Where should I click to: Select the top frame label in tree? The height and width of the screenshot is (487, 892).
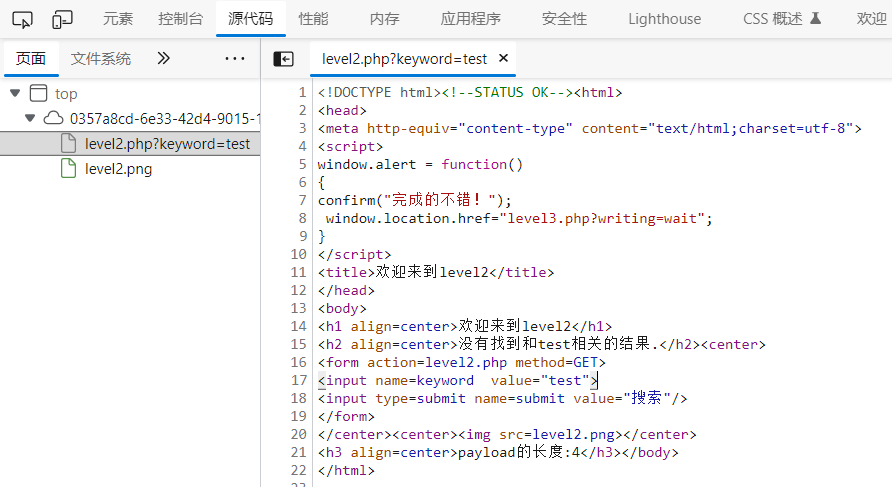point(66,94)
